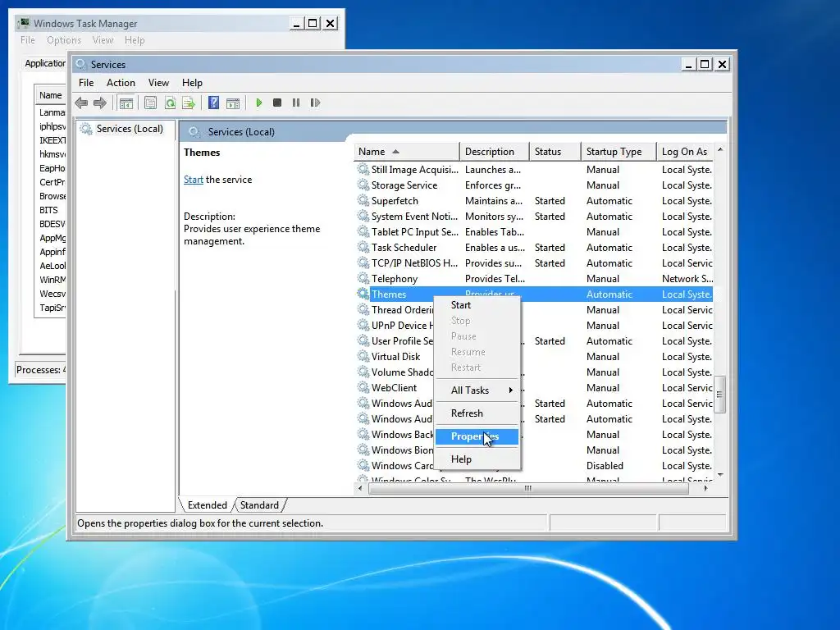
Task: Select the Still Image Acquisition service row
Action: (534, 169)
